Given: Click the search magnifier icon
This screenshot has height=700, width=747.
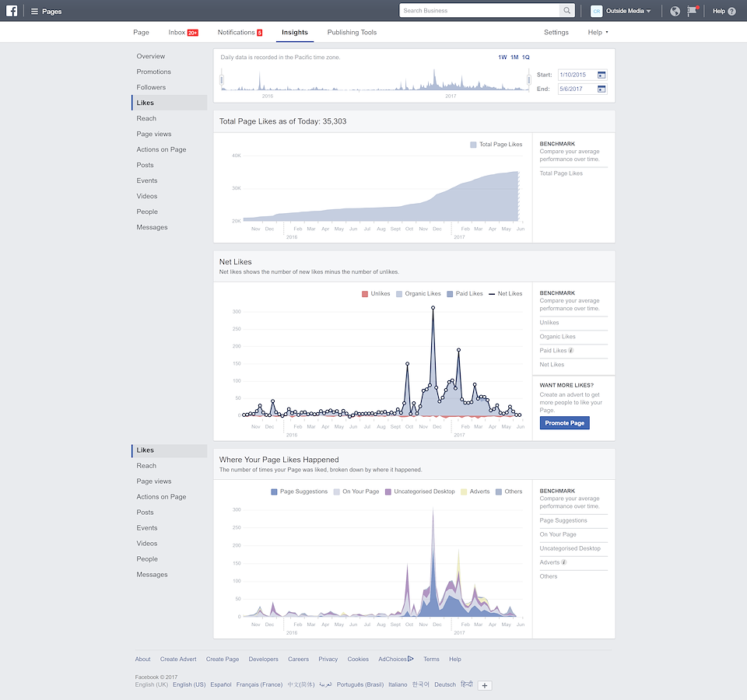Looking at the screenshot, I should [x=567, y=11].
